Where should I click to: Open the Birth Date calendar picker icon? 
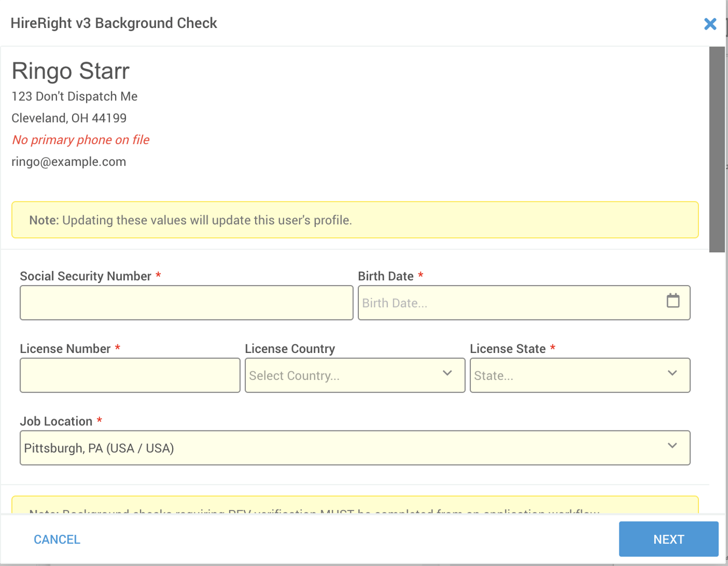click(673, 301)
